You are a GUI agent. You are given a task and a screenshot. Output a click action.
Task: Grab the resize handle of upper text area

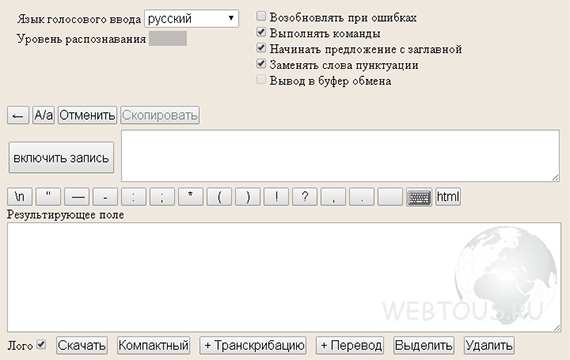(555, 177)
